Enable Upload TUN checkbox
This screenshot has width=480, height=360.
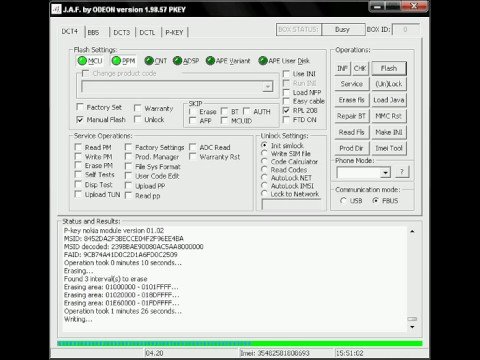78,194
